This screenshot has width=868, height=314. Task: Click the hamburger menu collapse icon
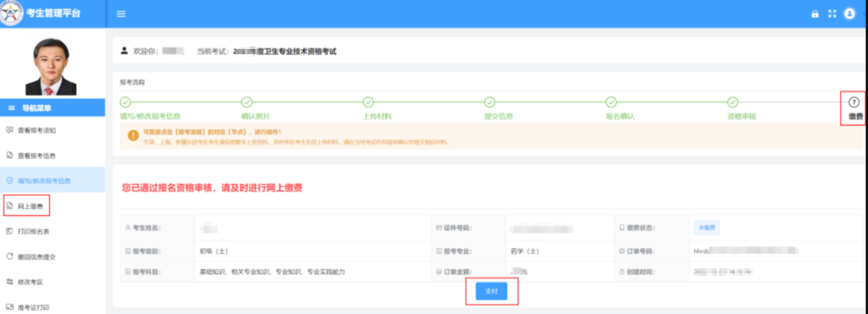tap(121, 14)
